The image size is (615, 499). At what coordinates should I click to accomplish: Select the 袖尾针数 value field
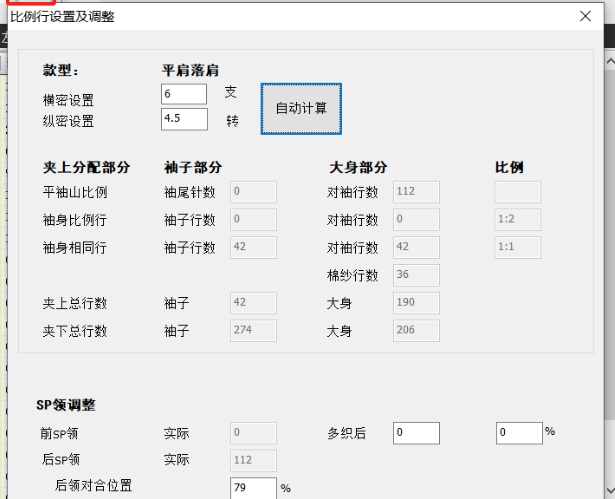pos(253,192)
